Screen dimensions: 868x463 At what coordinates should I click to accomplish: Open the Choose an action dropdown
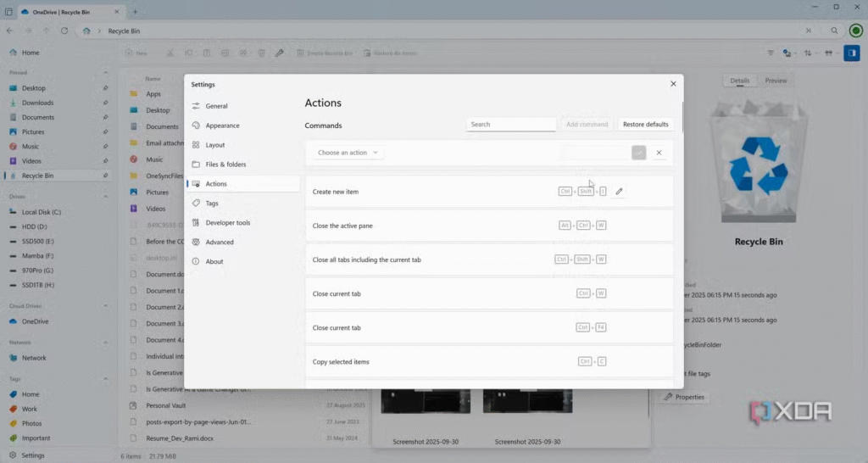tap(348, 153)
